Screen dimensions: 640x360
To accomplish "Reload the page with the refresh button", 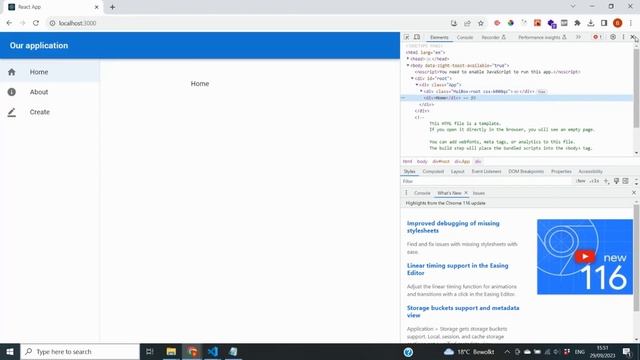I will pos(36,23).
